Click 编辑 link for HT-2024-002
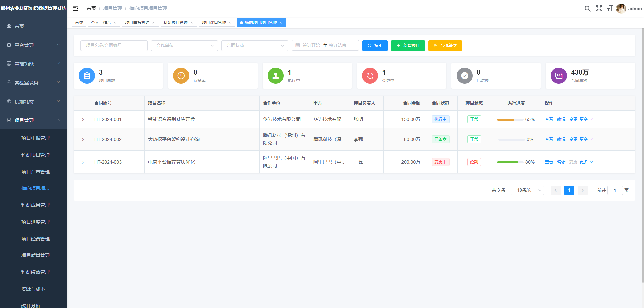Image resolution: width=644 pixels, height=308 pixels. (561, 139)
